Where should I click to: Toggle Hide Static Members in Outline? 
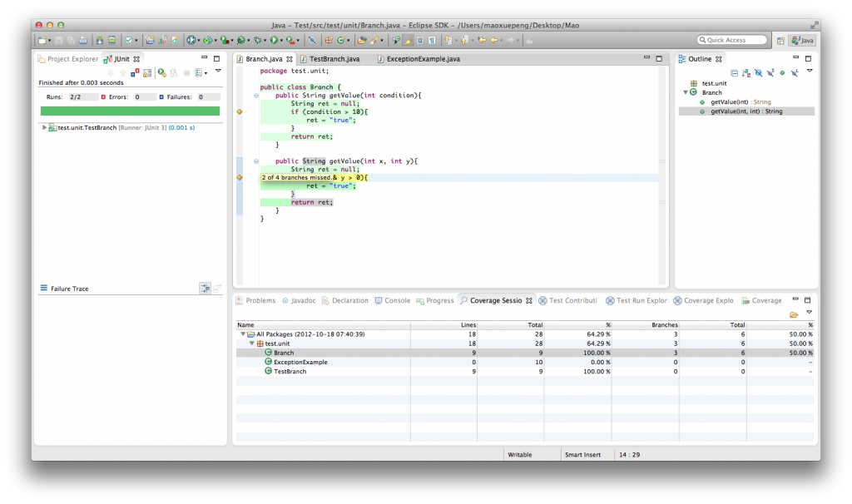coord(770,73)
